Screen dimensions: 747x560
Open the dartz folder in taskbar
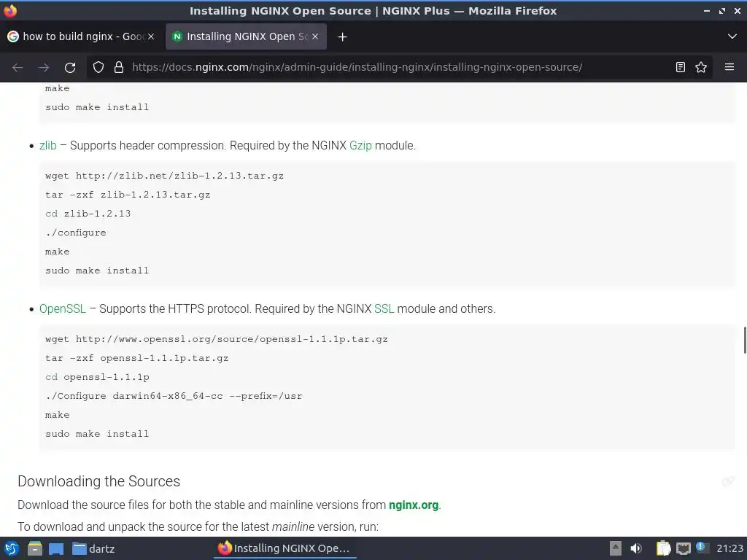pos(93,549)
